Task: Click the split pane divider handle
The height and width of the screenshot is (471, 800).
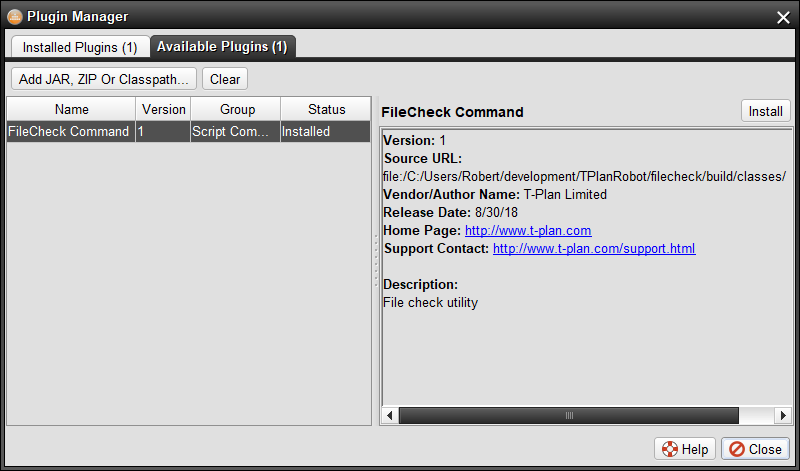Action: (x=376, y=262)
